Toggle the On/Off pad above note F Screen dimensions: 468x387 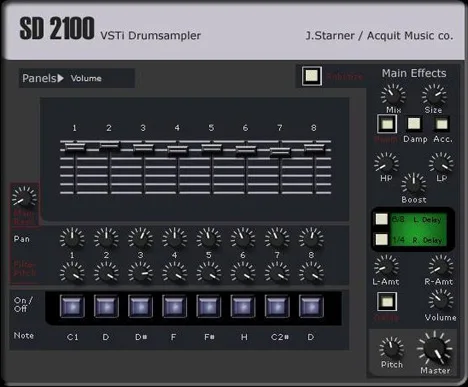point(174,306)
